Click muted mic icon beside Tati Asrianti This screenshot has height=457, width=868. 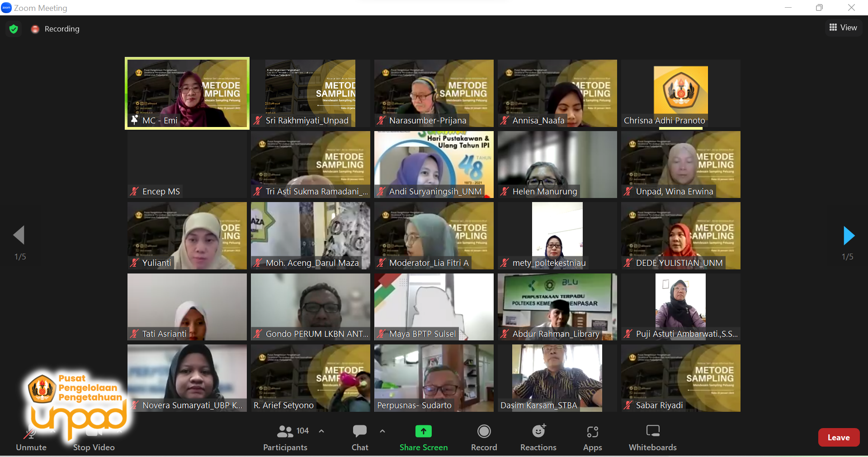click(134, 334)
